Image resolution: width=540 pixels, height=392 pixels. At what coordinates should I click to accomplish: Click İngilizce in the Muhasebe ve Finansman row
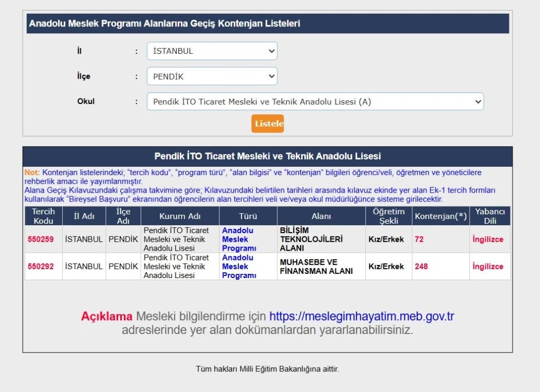[488, 266]
